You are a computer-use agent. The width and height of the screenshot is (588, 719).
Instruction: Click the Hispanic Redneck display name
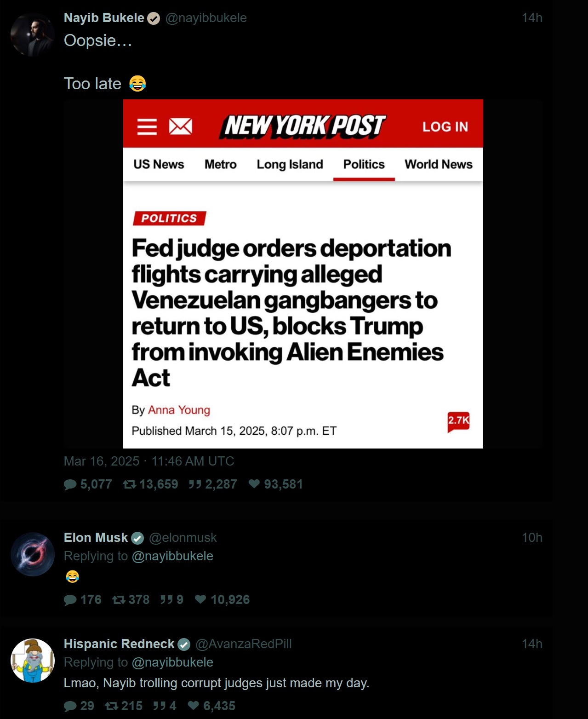pos(119,644)
